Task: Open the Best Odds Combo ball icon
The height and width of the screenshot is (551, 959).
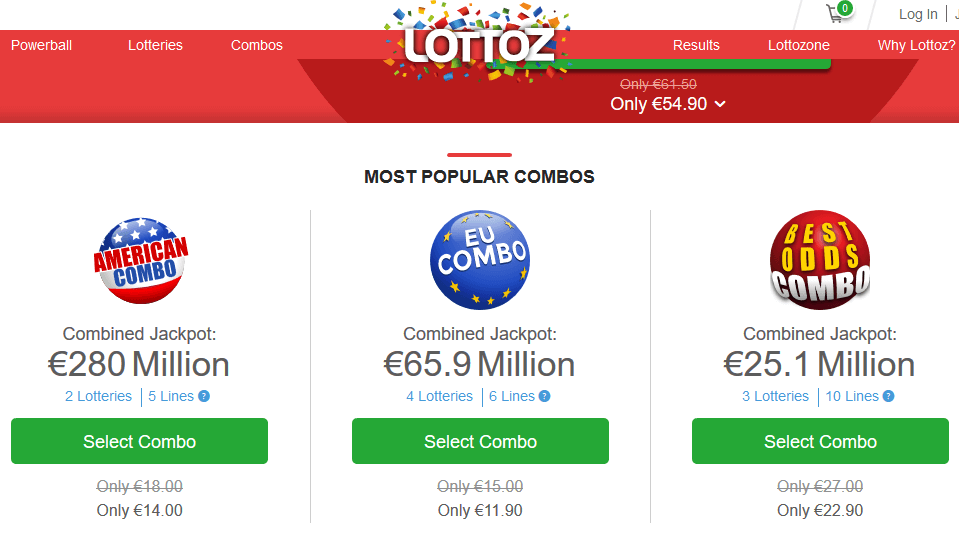Action: [820, 260]
